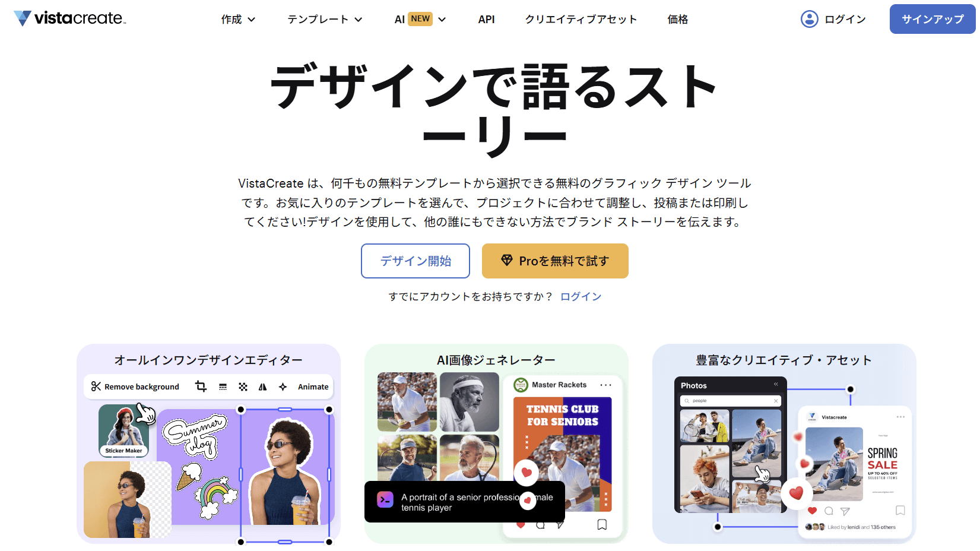
Task: Expand the テンプレート dropdown menu
Action: (325, 20)
